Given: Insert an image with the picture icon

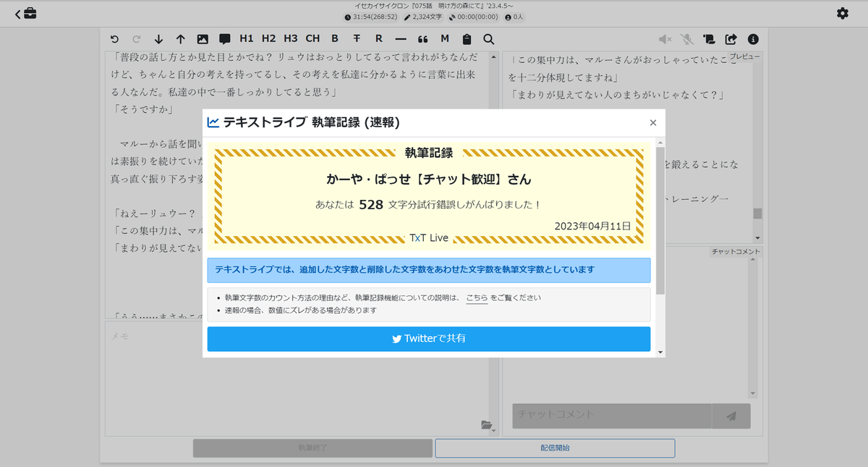Looking at the screenshot, I should click(203, 39).
